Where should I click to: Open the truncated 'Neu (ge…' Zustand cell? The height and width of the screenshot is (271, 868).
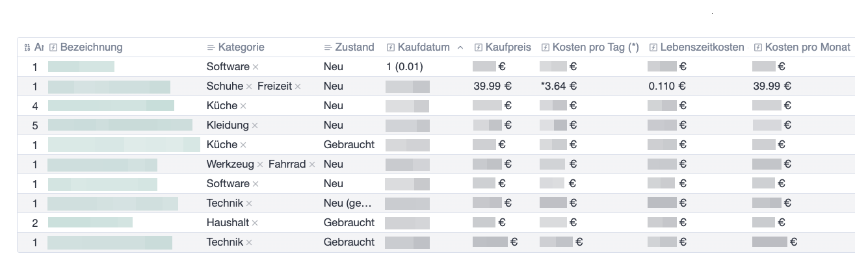[x=348, y=203]
